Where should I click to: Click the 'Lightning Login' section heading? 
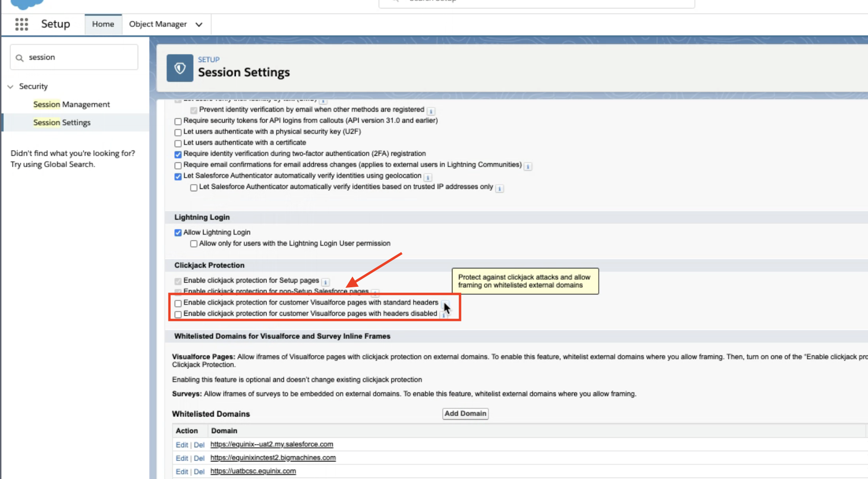(202, 217)
